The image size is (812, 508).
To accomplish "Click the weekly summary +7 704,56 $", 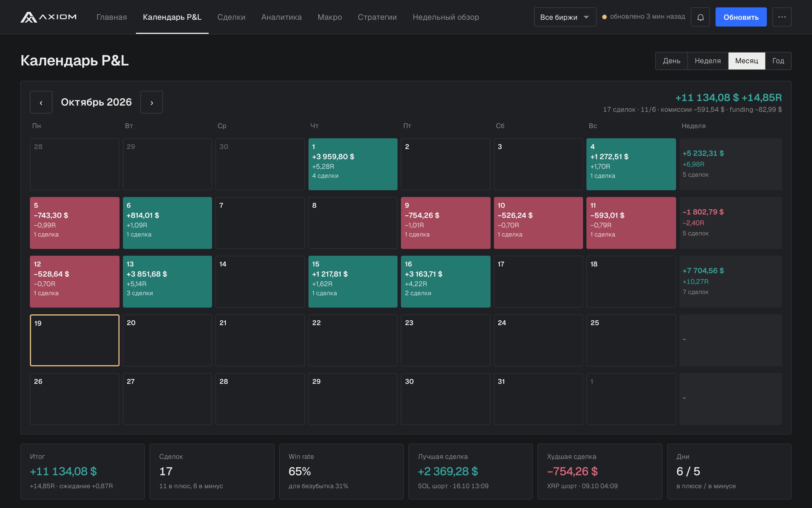I will [x=730, y=282].
